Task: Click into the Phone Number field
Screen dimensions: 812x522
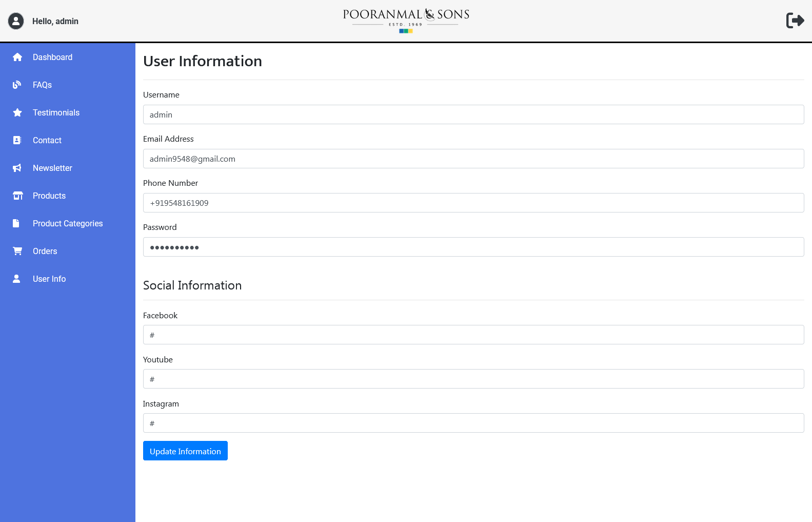Action: [x=473, y=203]
